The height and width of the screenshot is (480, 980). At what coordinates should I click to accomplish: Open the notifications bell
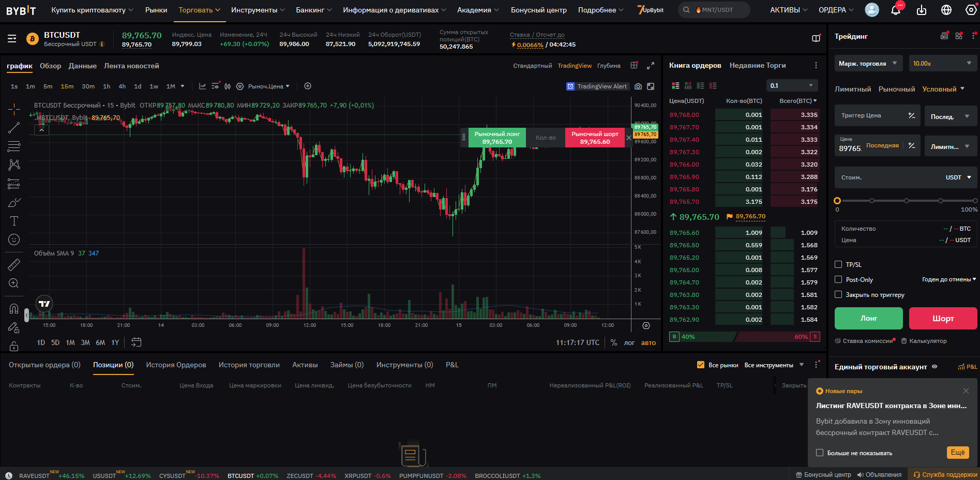pyautogui.click(x=896, y=10)
